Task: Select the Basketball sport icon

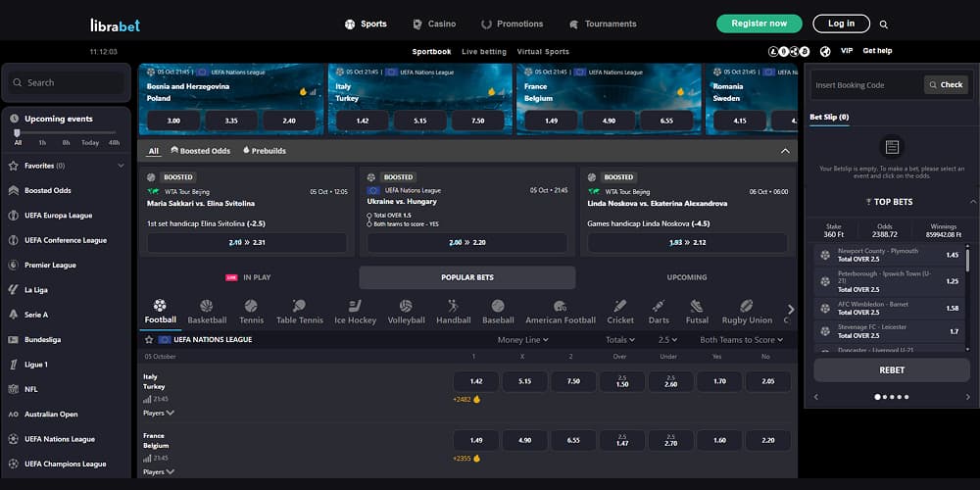Action: (206, 306)
